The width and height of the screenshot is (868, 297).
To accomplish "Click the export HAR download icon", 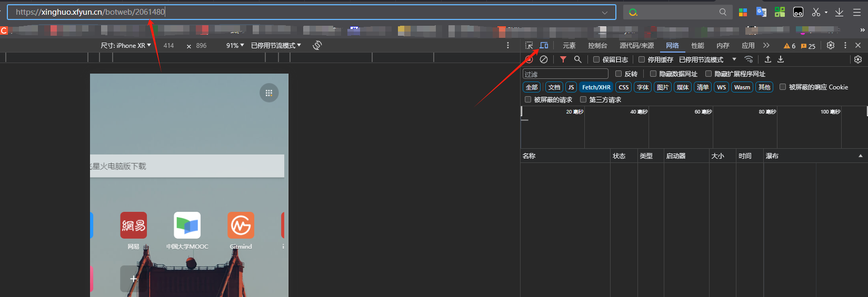I will (x=781, y=59).
